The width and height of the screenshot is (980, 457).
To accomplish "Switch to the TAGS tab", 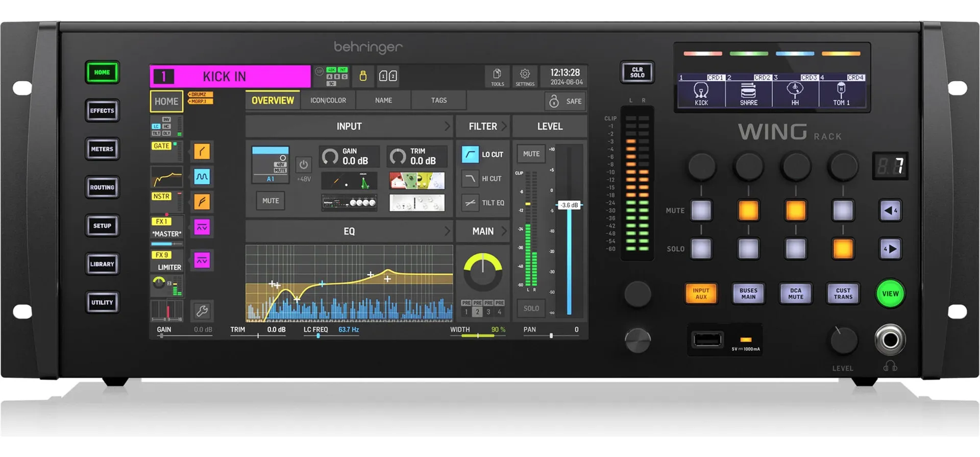I will pos(438,101).
